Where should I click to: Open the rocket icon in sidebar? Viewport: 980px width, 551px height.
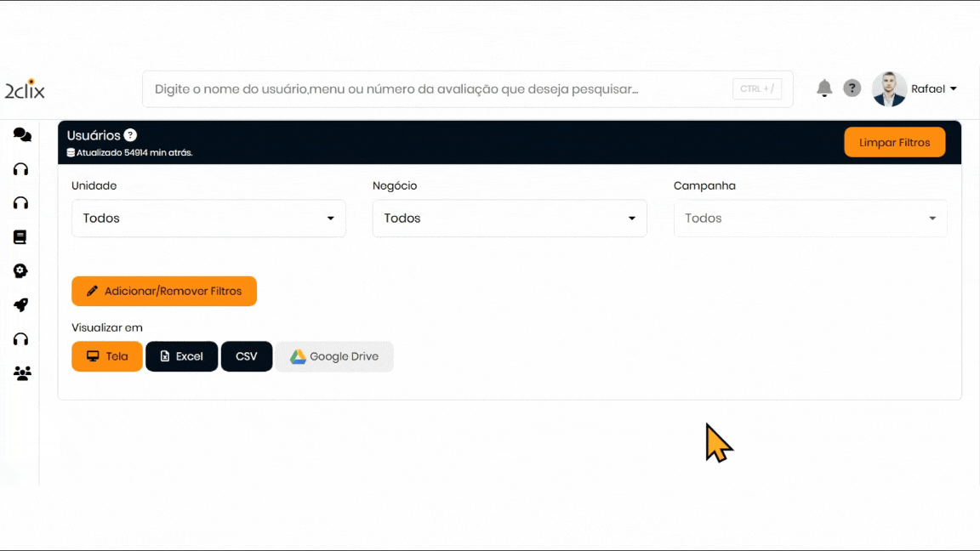pyautogui.click(x=21, y=305)
